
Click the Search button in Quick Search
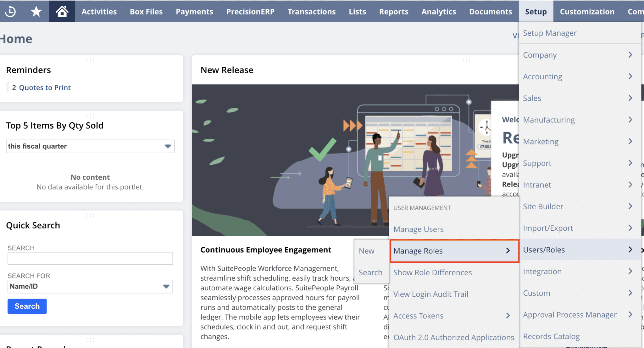pos(27,306)
